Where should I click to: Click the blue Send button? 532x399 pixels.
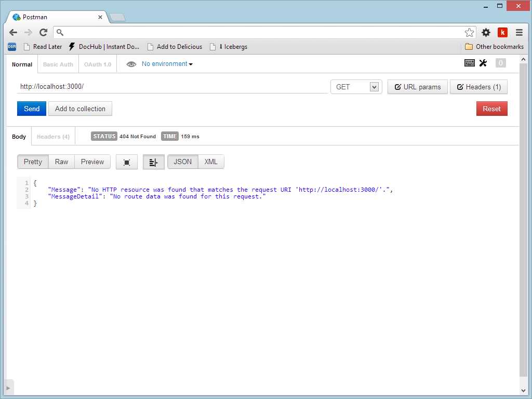click(x=32, y=109)
